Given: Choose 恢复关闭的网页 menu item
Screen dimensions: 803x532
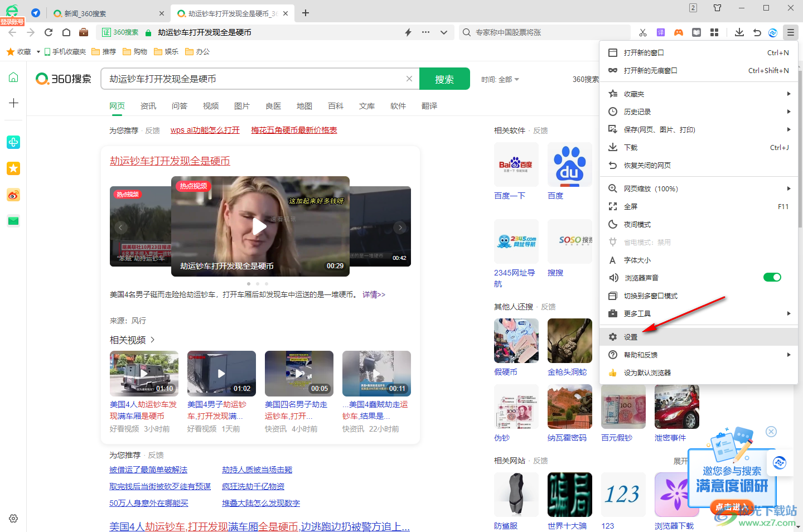Looking at the screenshot, I should click(699, 165).
